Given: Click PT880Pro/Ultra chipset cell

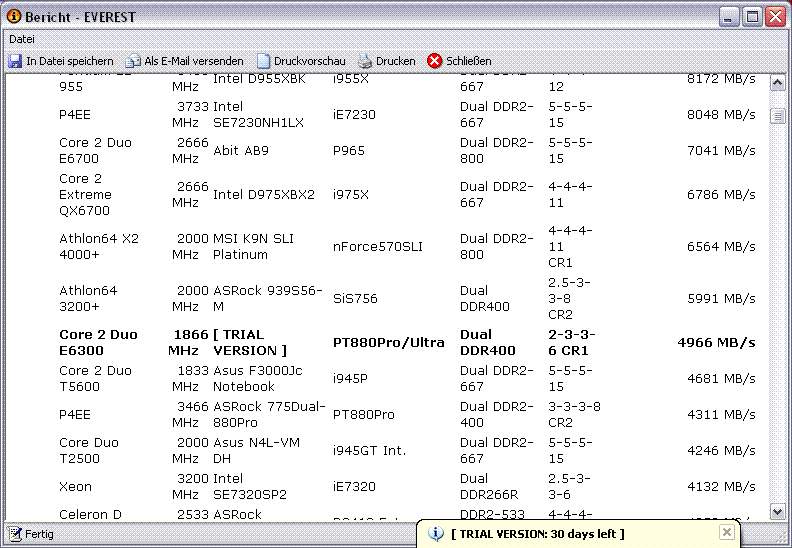Looking at the screenshot, I should 388,342.
